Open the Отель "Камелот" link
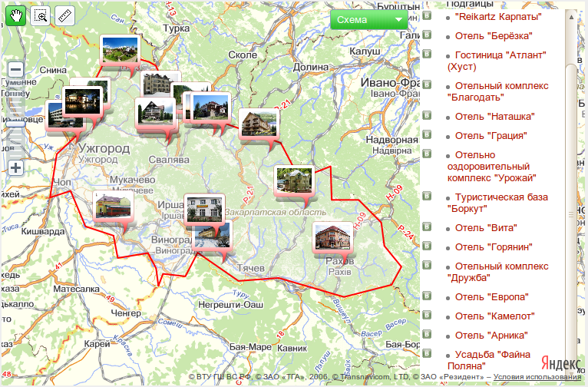 (495, 316)
